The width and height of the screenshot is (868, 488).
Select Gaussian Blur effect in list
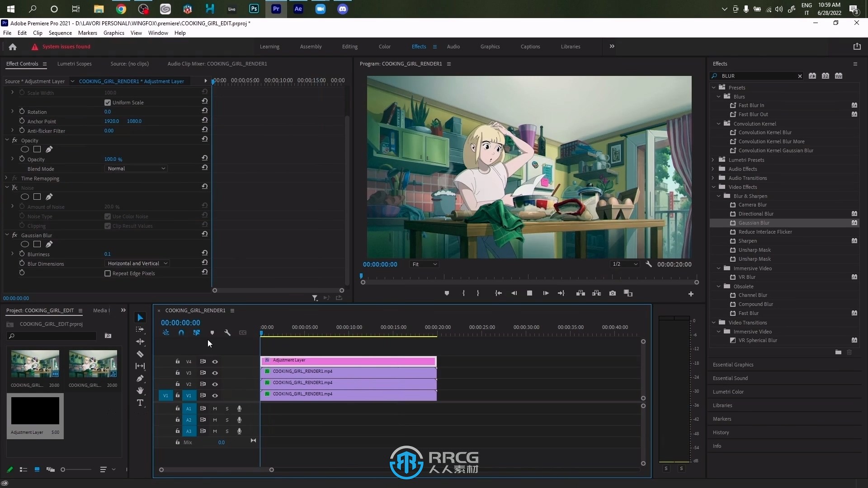[x=754, y=223]
